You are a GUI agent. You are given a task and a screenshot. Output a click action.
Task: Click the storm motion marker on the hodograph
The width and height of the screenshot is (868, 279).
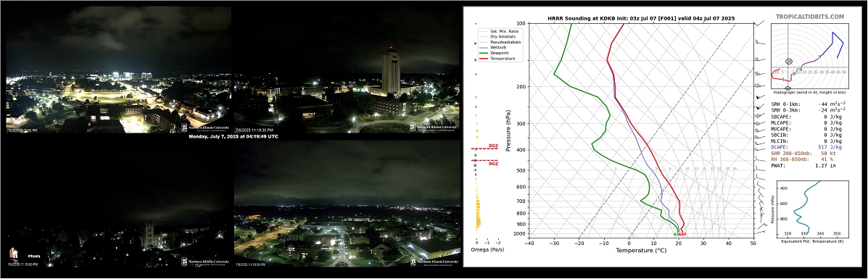[x=789, y=61]
